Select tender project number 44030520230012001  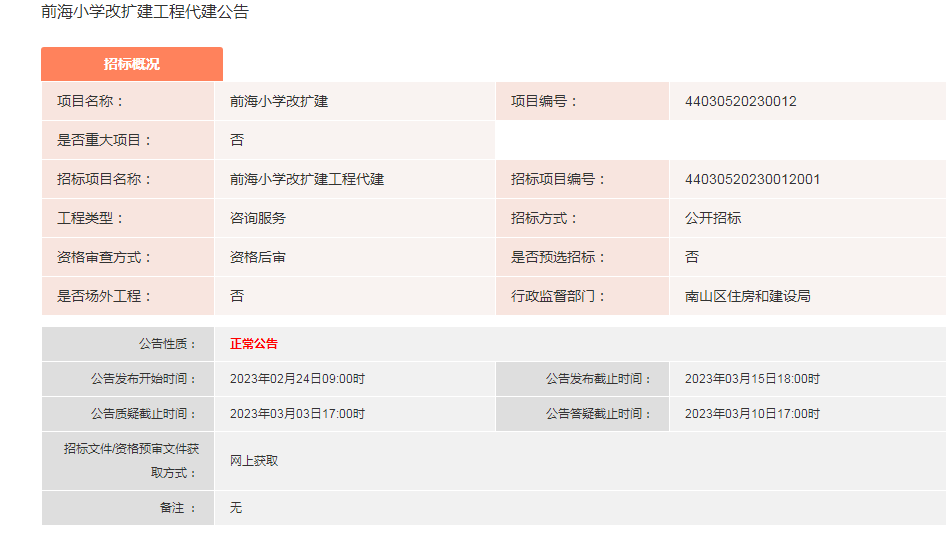click(x=752, y=179)
